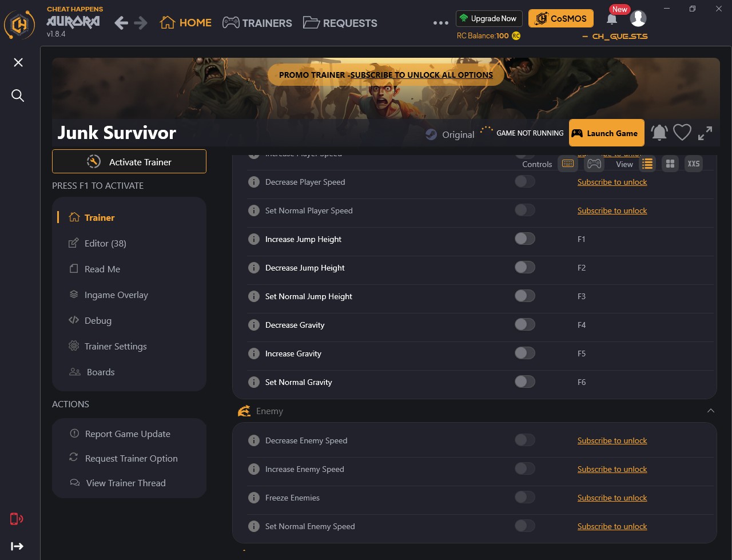Select Trainer in side menu
The height and width of the screenshot is (560, 732).
click(x=91, y=217)
